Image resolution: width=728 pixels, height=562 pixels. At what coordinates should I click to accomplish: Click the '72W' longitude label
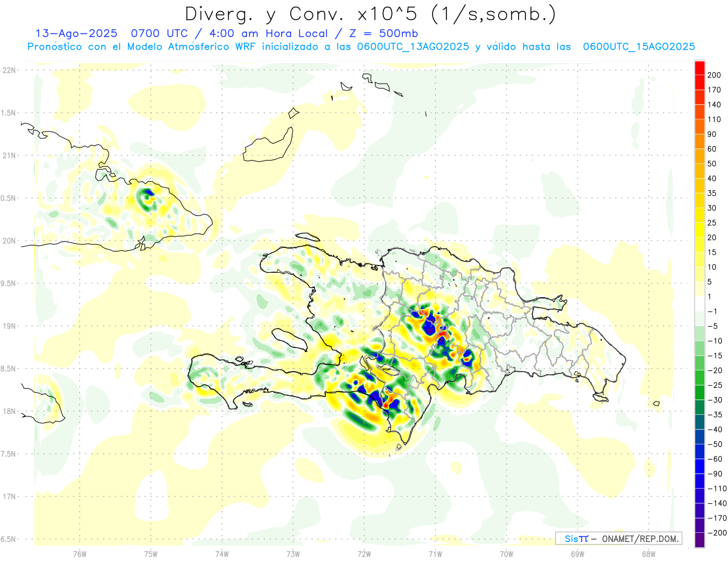coord(364,554)
